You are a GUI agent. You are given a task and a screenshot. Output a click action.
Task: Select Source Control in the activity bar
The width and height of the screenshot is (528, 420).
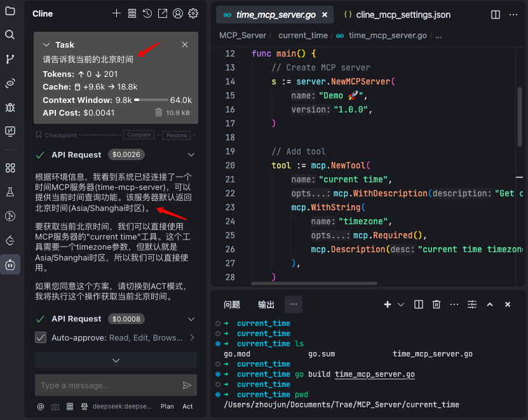(10, 58)
